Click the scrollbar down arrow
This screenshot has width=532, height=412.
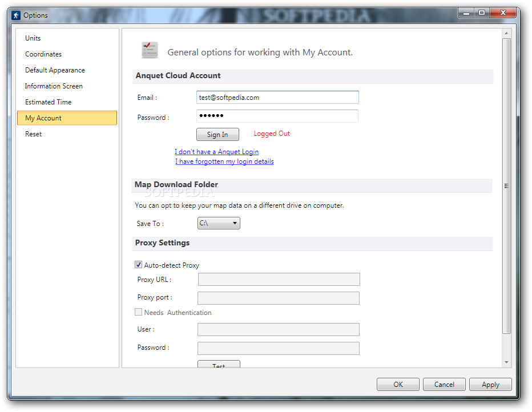point(506,362)
